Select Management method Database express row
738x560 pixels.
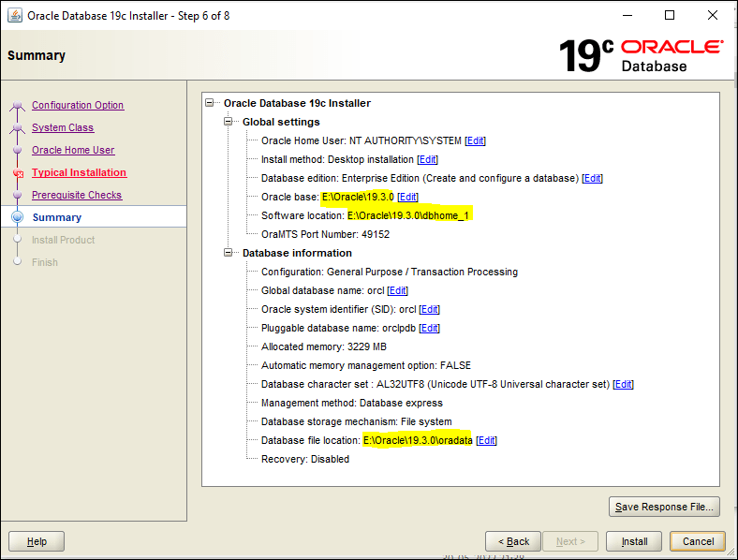(x=352, y=404)
